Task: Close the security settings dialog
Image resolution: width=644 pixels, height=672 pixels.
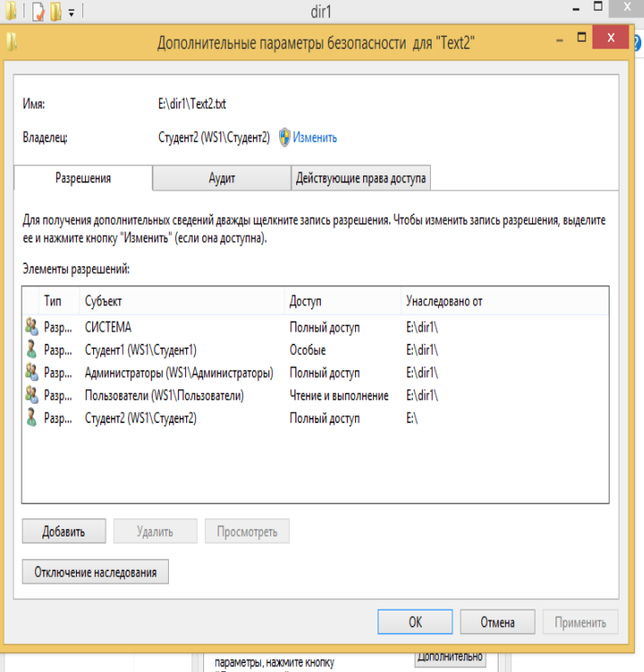Action: click(x=611, y=37)
